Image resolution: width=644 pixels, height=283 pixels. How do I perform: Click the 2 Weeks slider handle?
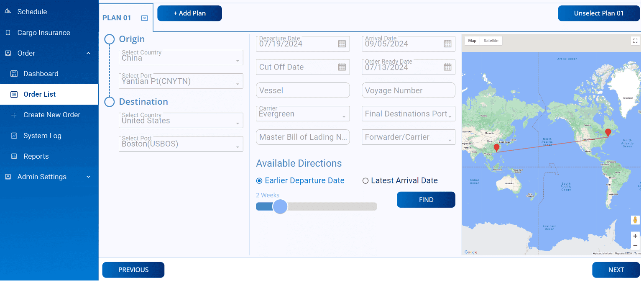[x=280, y=206]
